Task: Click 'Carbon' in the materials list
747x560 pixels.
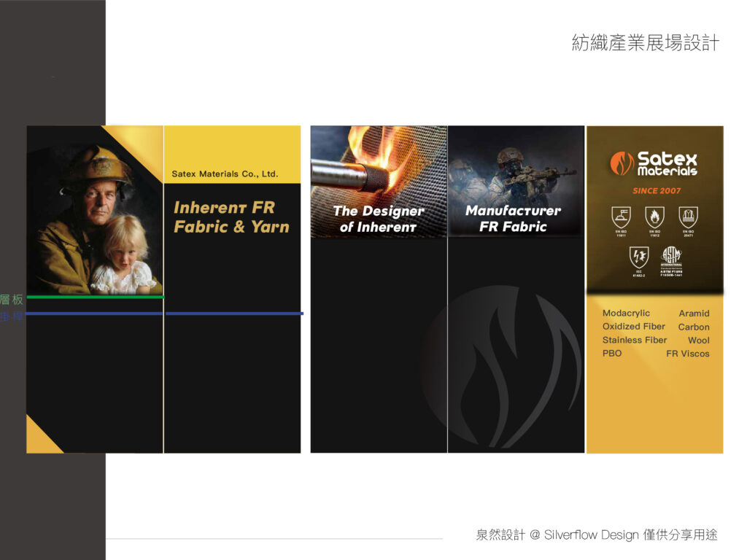Action: click(x=694, y=327)
